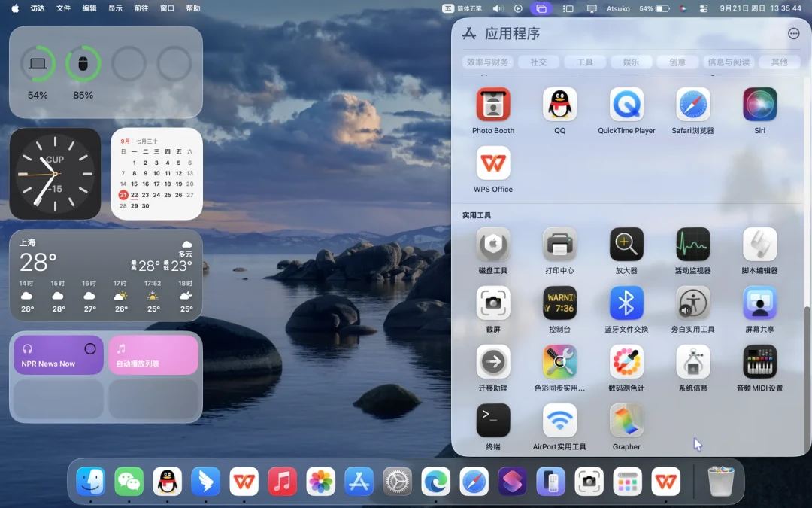Open the 窗口 menu
Viewport: 812px width, 508px height.
(167, 8)
